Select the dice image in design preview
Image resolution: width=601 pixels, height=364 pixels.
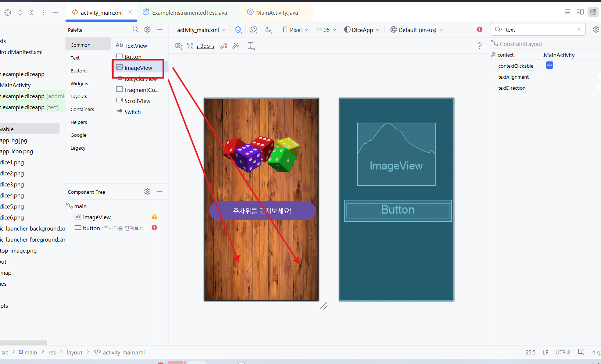pos(261,154)
